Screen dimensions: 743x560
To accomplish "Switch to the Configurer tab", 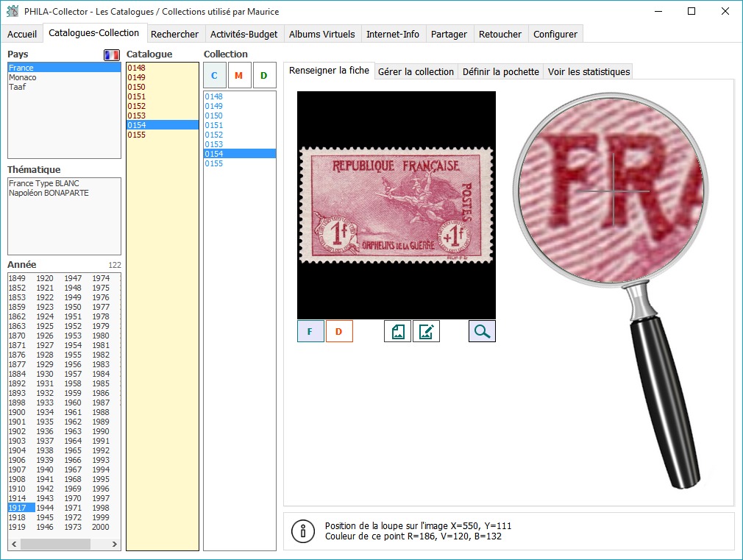I will pos(555,34).
